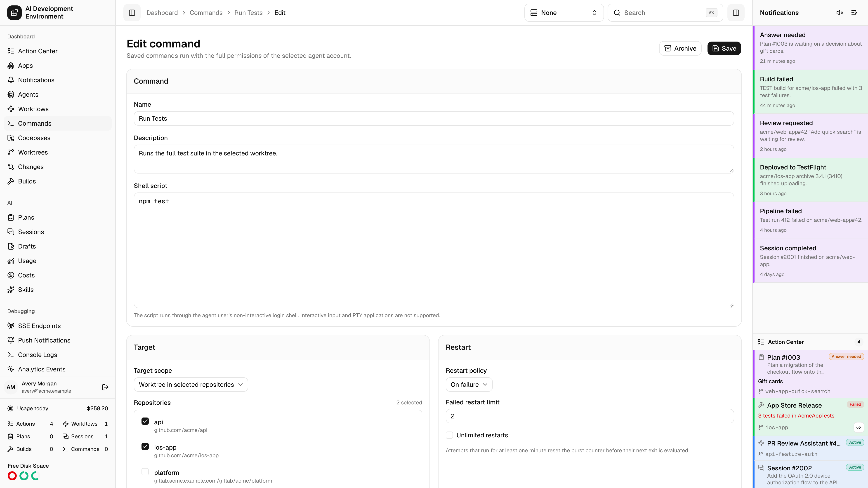Viewport: 868px width, 488px height.
Task: Open Action Center in the sidebar
Action: pyautogui.click(x=58, y=51)
